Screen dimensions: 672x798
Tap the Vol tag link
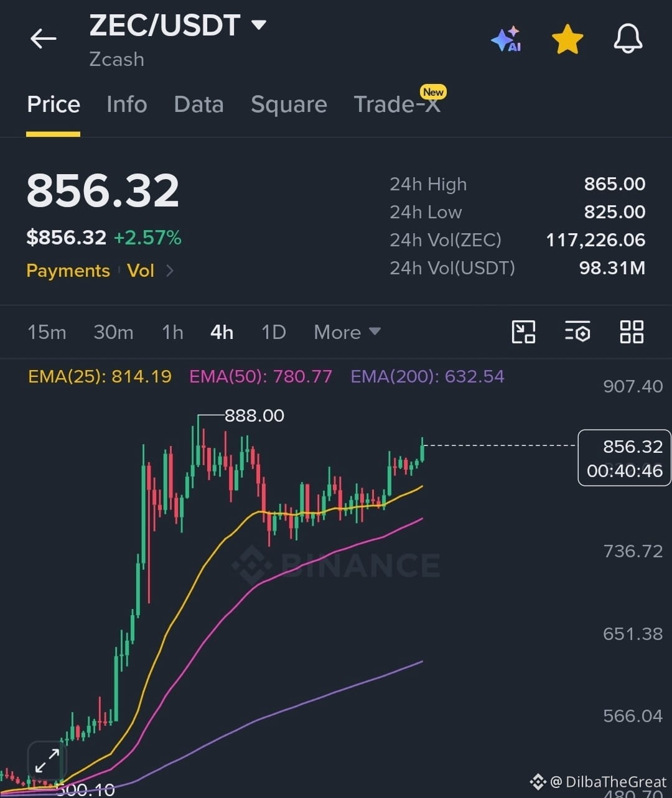[x=141, y=271]
